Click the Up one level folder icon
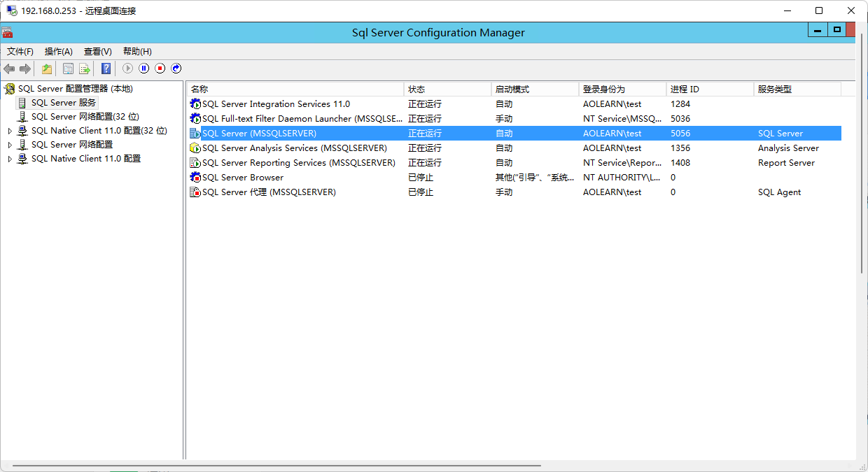Screen dimensions: 868x472 click(46, 69)
